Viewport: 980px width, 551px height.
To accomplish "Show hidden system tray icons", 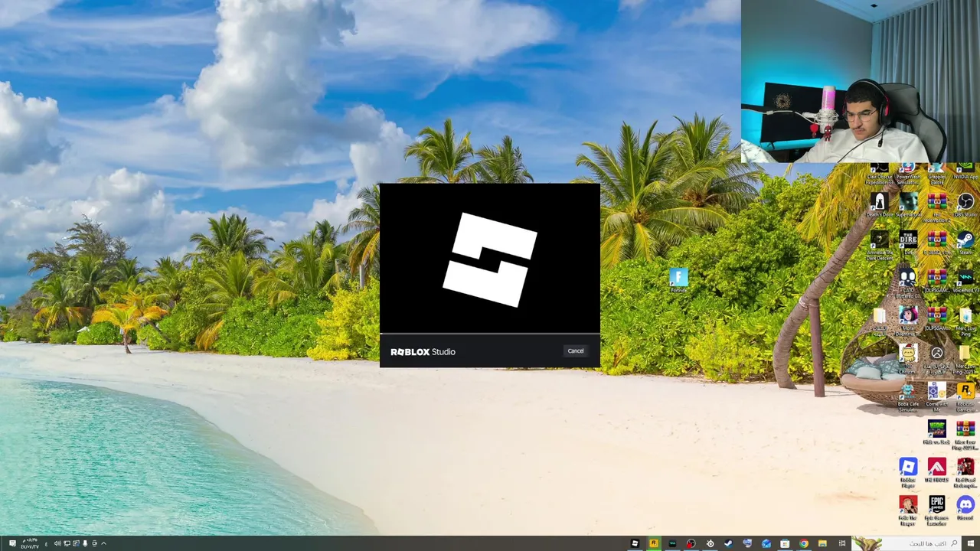I will click(x=103, y=543).
